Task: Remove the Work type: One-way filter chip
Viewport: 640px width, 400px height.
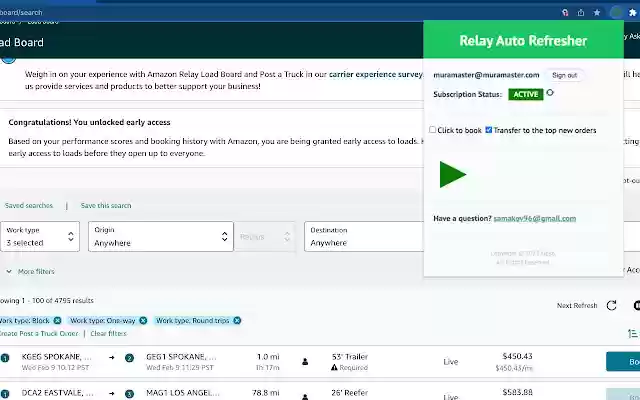Action: point(142,320)
